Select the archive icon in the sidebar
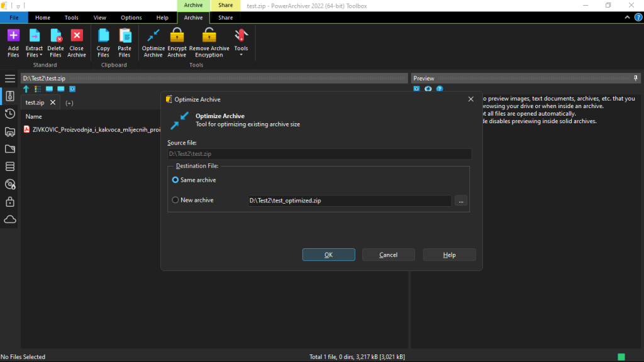644x362 pixels. pos(10,96)
